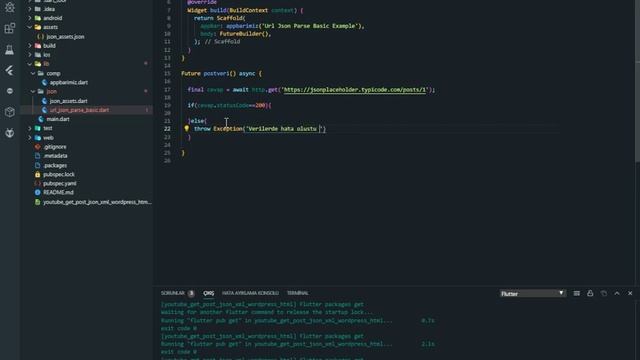640x360 pixels.
Task: Open appbarimiz.dart file
Action: click(69, 82)
